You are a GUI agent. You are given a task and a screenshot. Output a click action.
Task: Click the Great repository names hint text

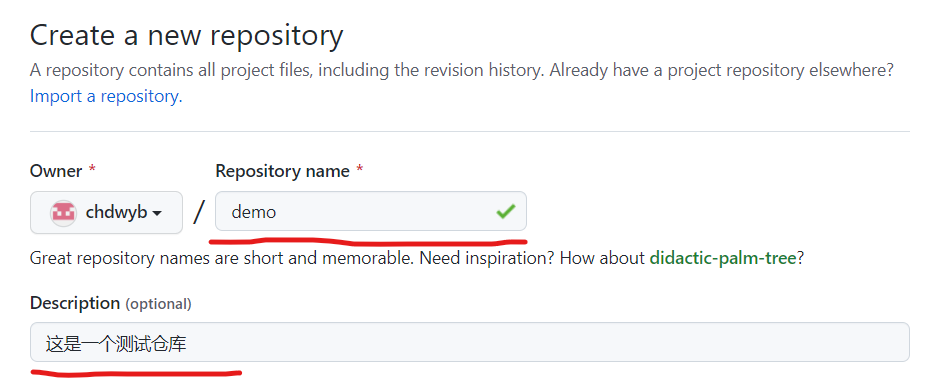[x=417, y=258]
